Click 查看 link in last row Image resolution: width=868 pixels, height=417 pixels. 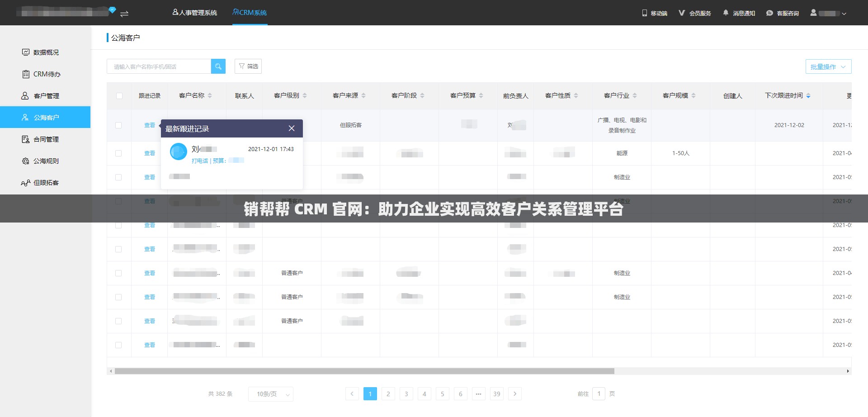click(150, 345)
